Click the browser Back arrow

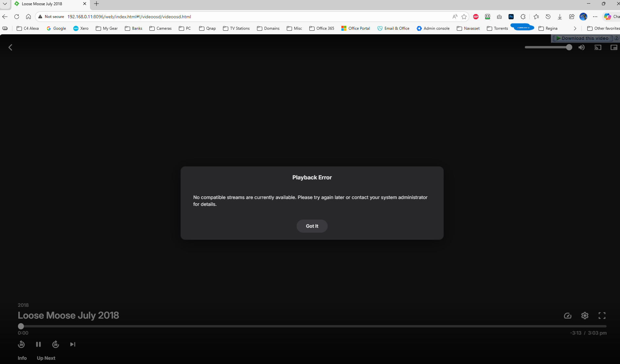[5, 17]
